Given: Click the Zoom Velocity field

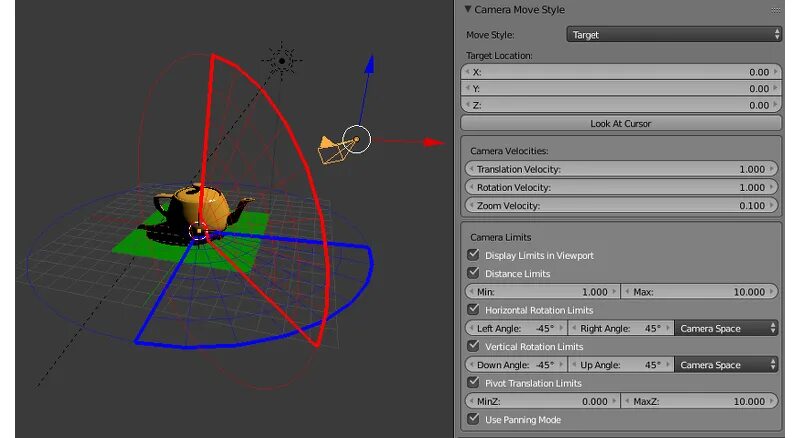Looking at the screenshot, I should 621,206.
